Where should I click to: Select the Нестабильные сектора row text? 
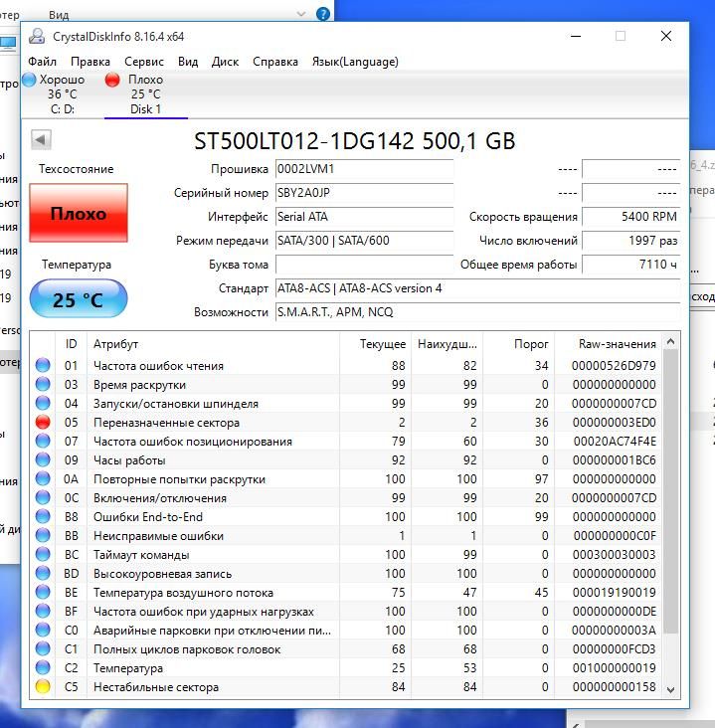[x=156, y=687]
